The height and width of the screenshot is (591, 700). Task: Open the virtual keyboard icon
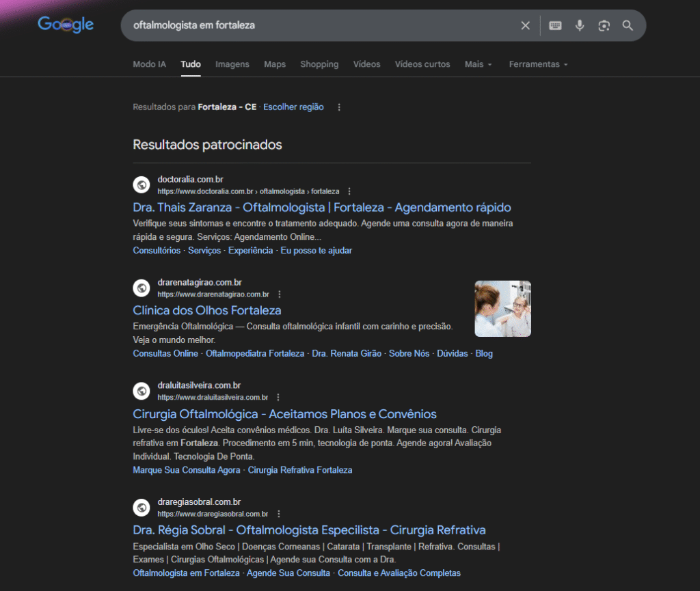click(555, 25)
